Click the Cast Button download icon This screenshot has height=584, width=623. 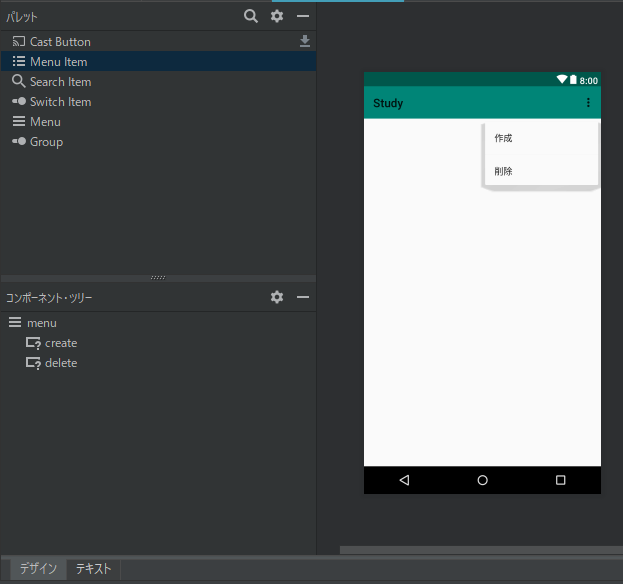click(305, 42)
